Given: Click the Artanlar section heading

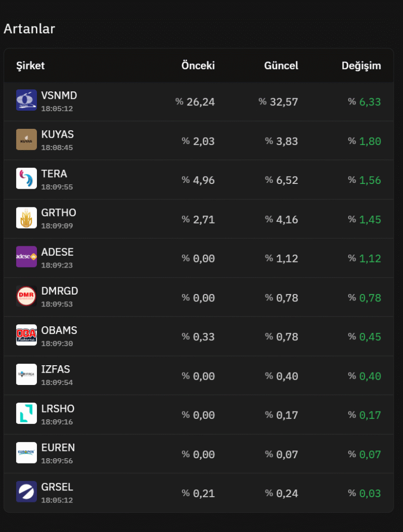Looking at the screenshot, I should (x=29, y=29).
